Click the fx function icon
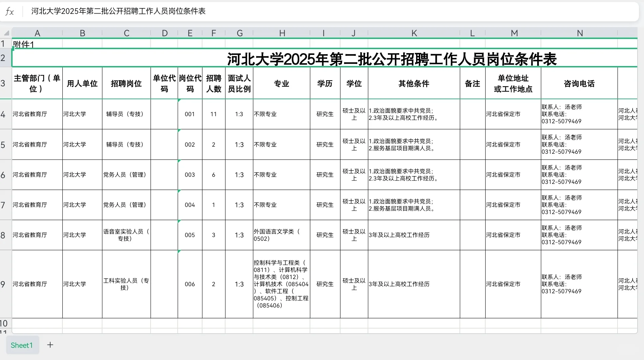This screenshot has width=644, height=360. click(9, 12)
